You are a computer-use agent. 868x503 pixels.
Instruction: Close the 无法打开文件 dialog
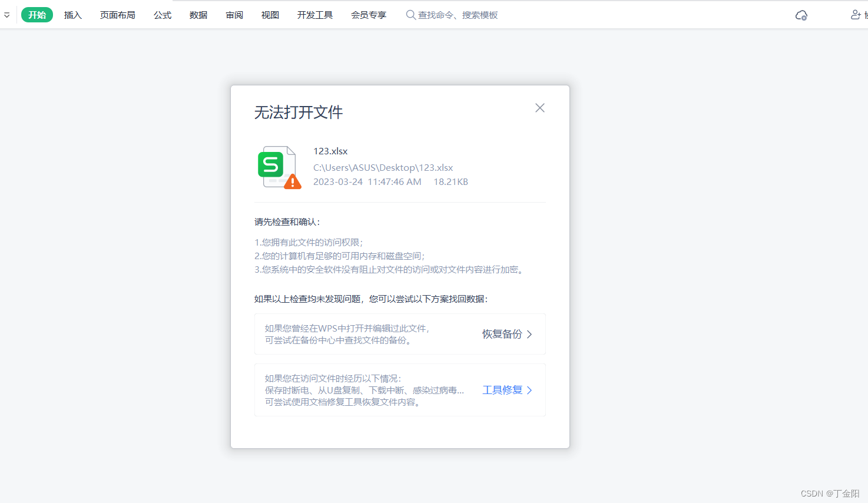(x=540, y=108)
